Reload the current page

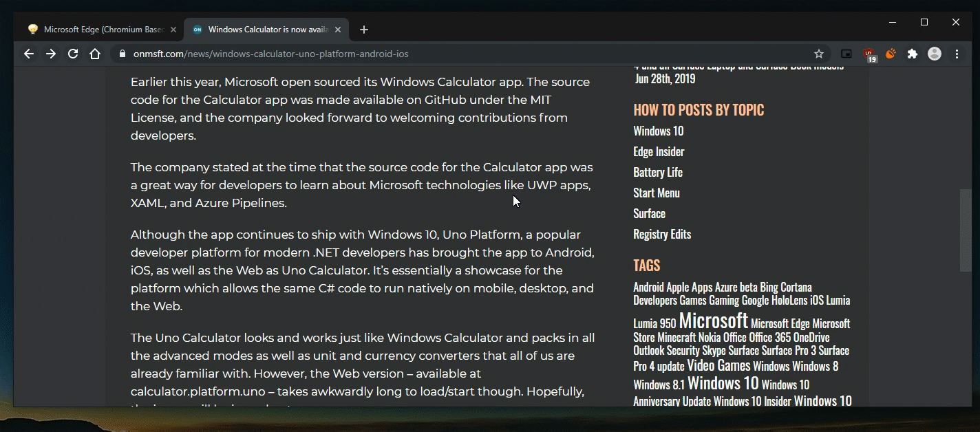pyautogui.click(x=73, y=54)
